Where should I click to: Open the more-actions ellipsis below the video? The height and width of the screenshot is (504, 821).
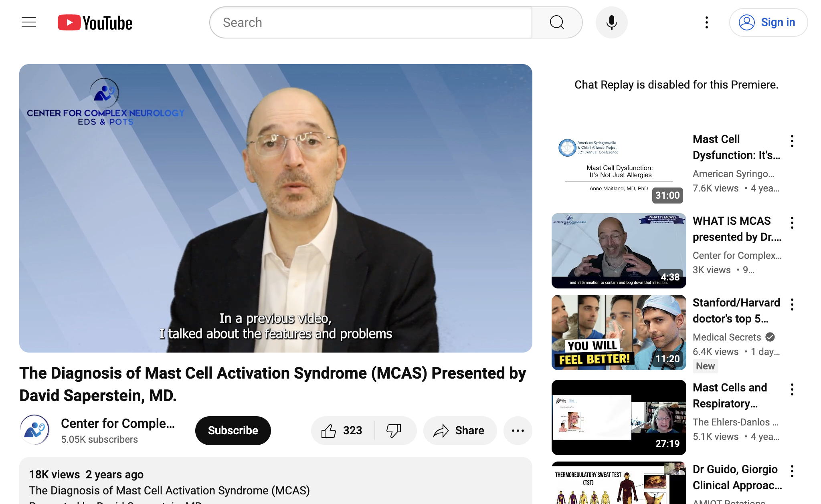pyautogui.click(x=518, y=430)
